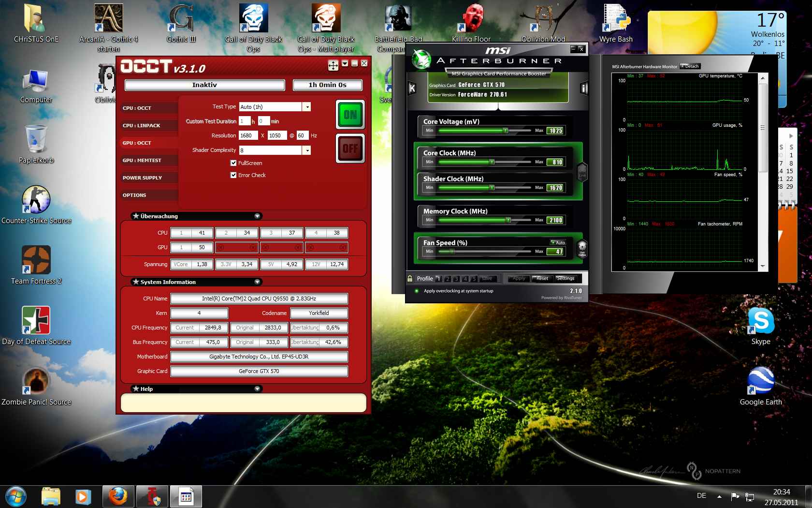
Task: Collapse the System Information section
Action: (257, 282)
